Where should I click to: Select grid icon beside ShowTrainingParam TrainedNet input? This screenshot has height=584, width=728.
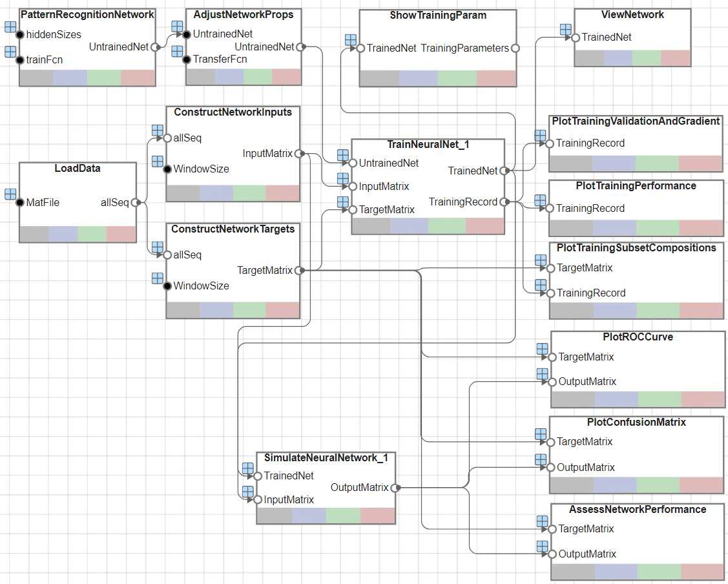(x=351, y=40)
